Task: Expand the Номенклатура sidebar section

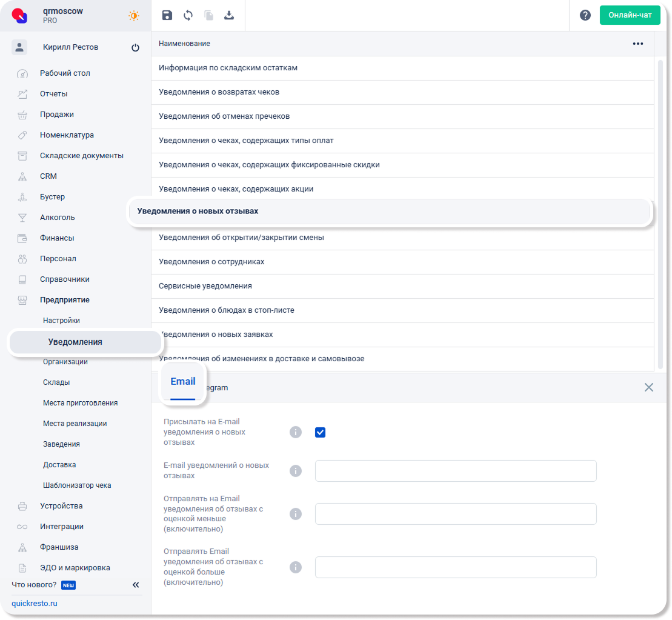Action: [x=67, y=135]
